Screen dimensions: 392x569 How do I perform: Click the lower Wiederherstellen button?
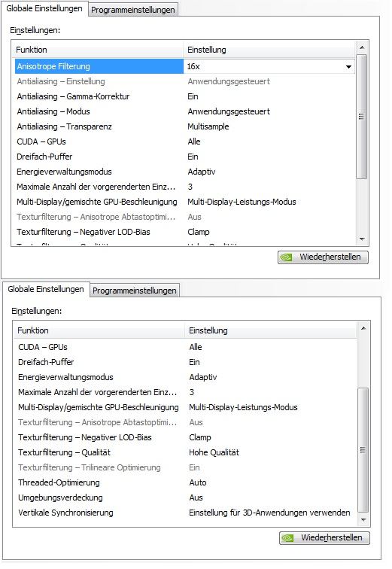324,538
